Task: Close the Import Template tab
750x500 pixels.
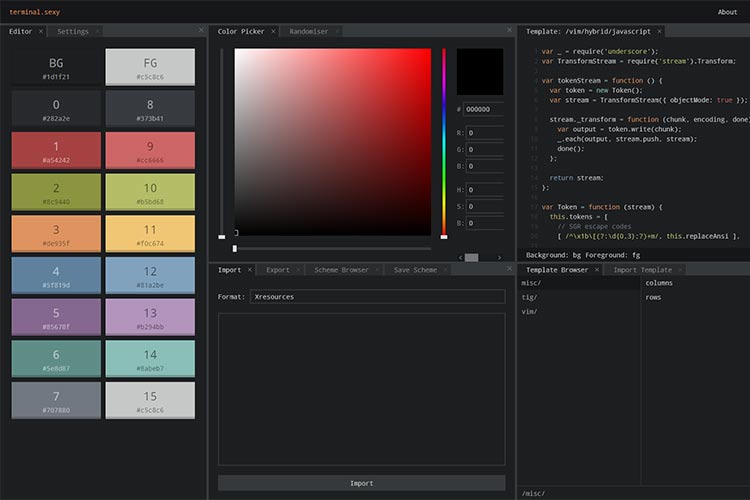Action: click(x=680, y=270)
